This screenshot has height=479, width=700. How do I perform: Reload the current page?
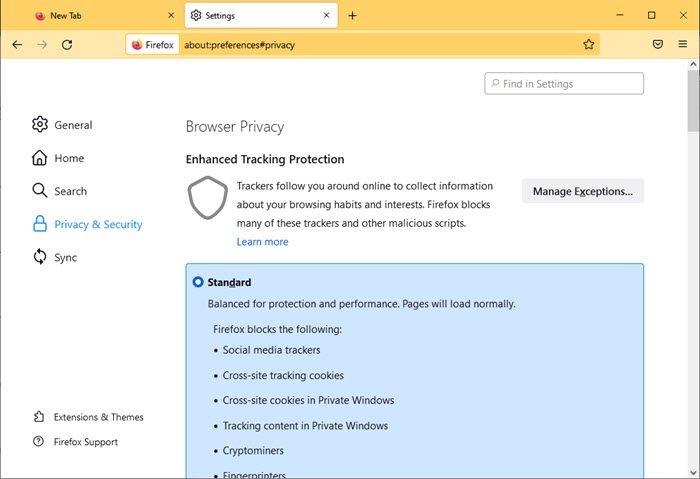point(67,44)
